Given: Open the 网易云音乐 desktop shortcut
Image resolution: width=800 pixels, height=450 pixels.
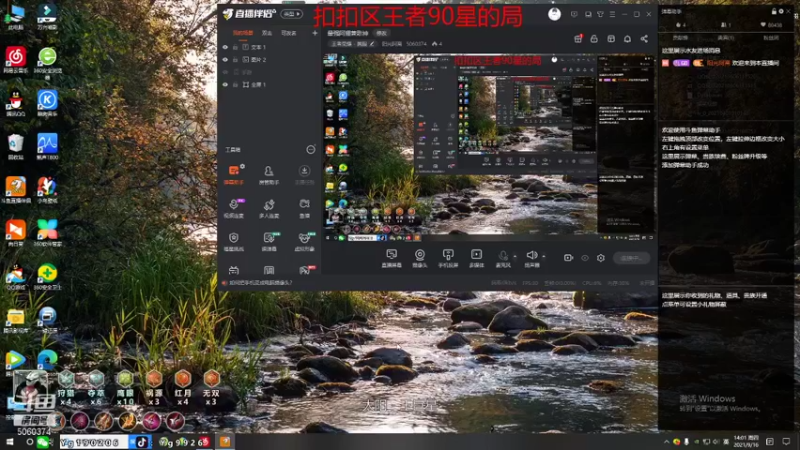Looking at the screenshot, I should click(x=15, y=61).
